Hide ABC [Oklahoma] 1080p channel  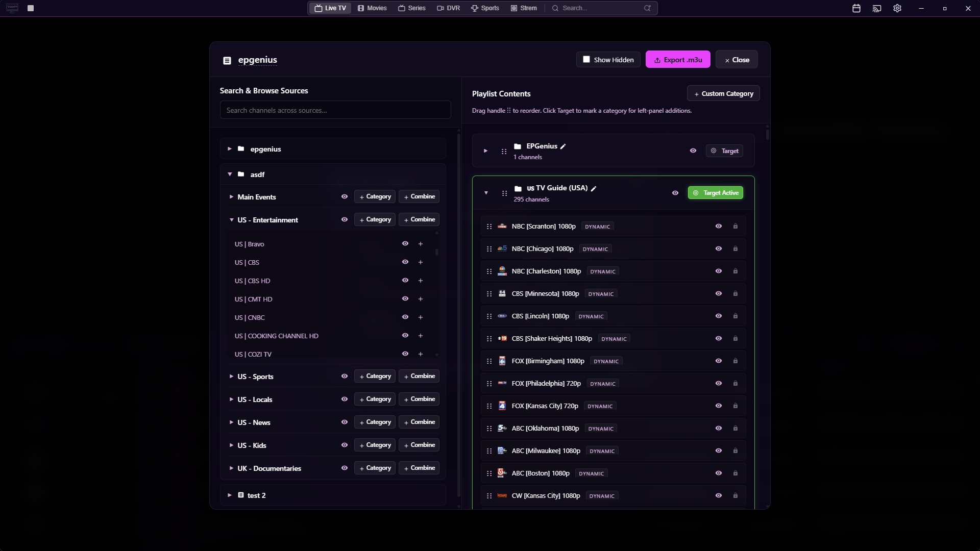[719, 428]
